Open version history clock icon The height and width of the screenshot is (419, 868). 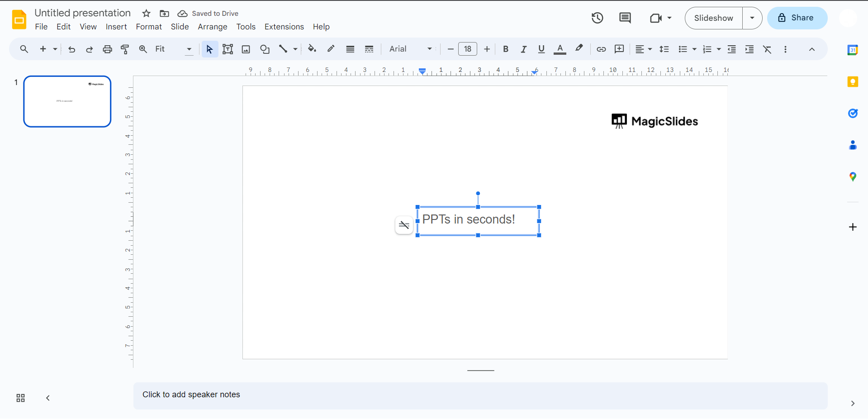[598, 18]
